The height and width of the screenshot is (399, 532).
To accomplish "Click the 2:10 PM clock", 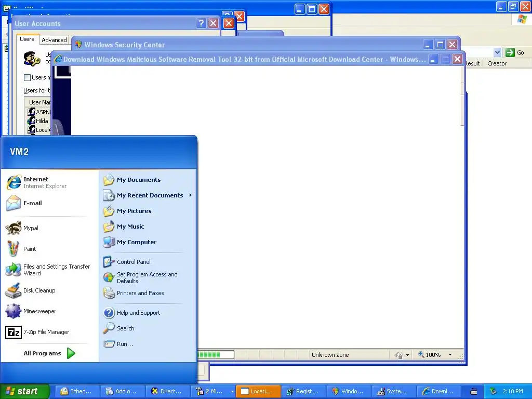I will tap(513, 391).
